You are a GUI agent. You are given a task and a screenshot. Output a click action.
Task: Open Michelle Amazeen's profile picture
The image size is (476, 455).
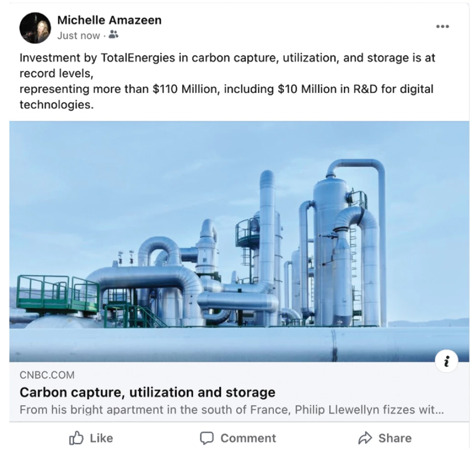35,28
